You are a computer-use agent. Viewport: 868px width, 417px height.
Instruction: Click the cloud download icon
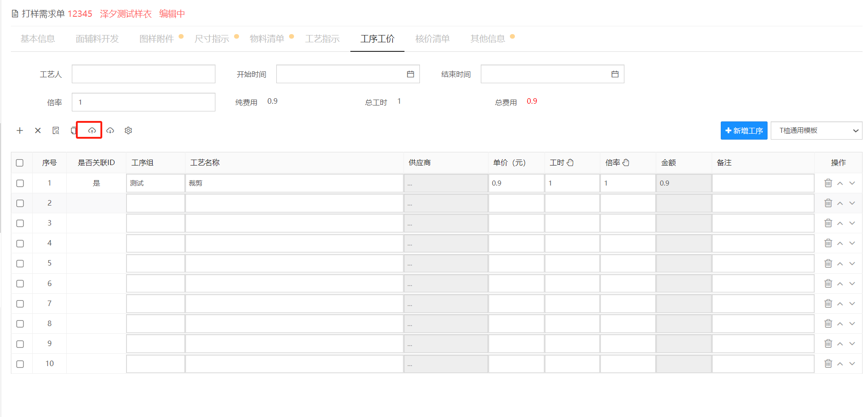110,131
